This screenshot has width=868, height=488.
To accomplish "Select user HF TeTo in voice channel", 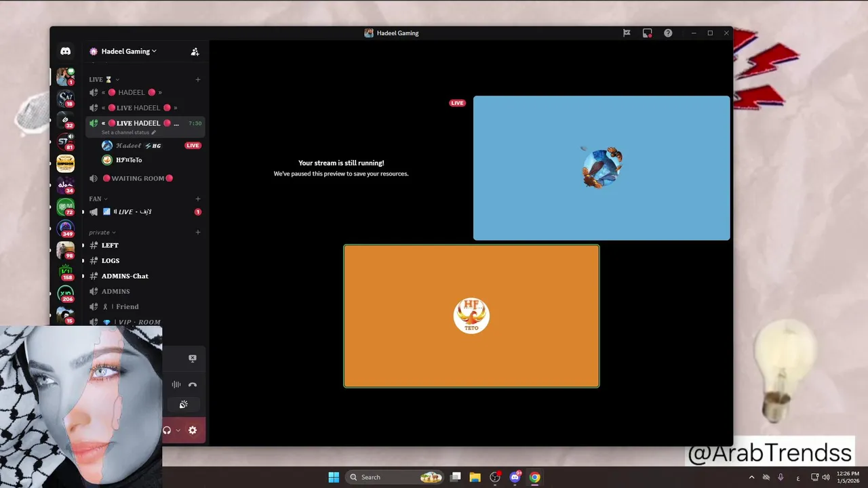I will tap(151, 160).
